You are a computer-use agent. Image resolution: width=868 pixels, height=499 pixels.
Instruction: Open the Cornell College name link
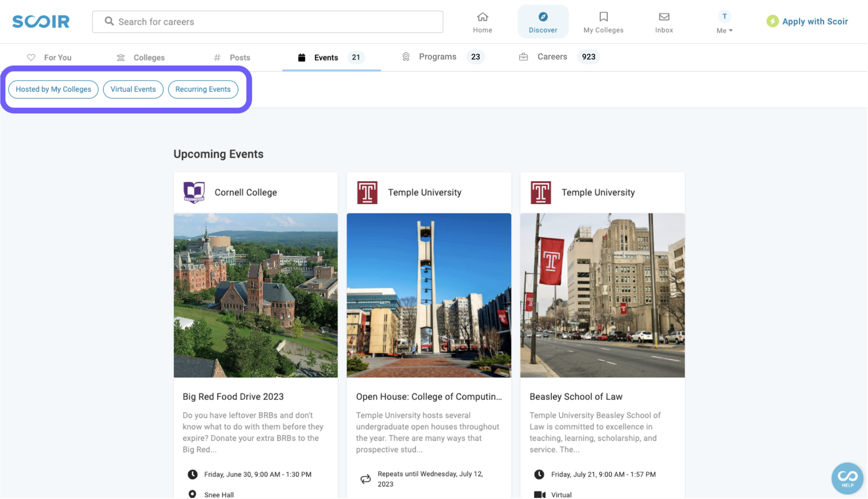coord(246,192)
